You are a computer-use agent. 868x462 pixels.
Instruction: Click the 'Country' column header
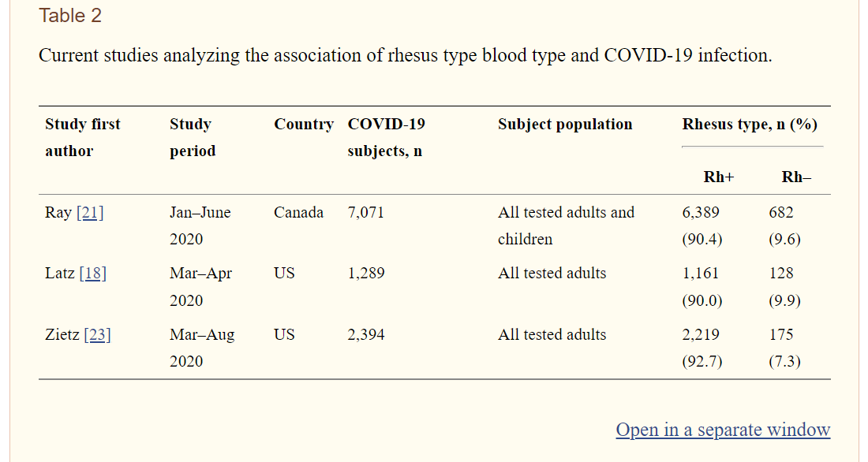pos(304,125)
